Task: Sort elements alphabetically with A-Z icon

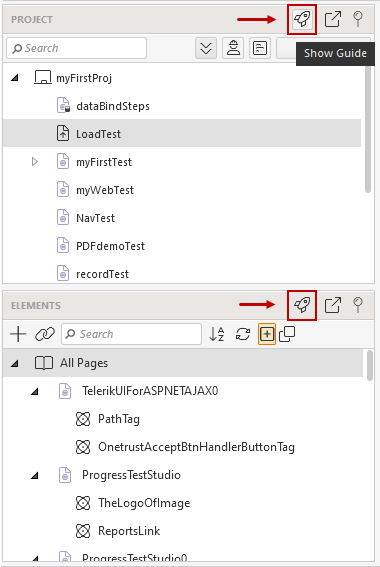Action: [217, 334]
